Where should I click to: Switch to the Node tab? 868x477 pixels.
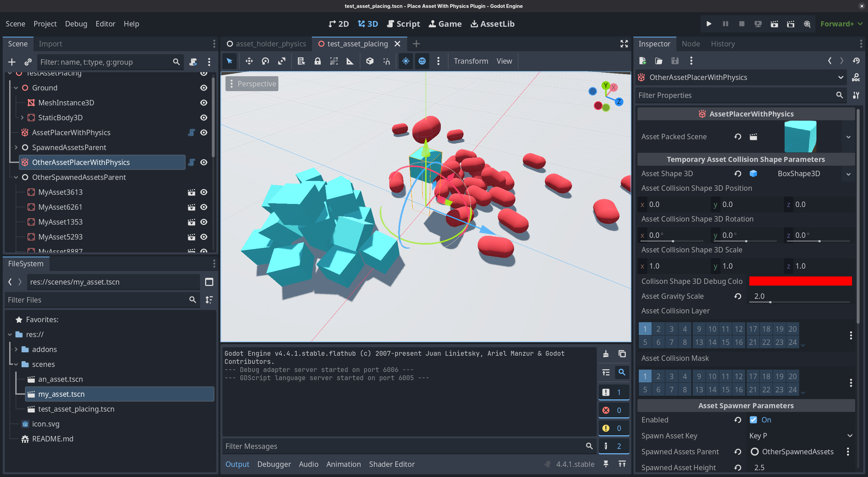691,44
